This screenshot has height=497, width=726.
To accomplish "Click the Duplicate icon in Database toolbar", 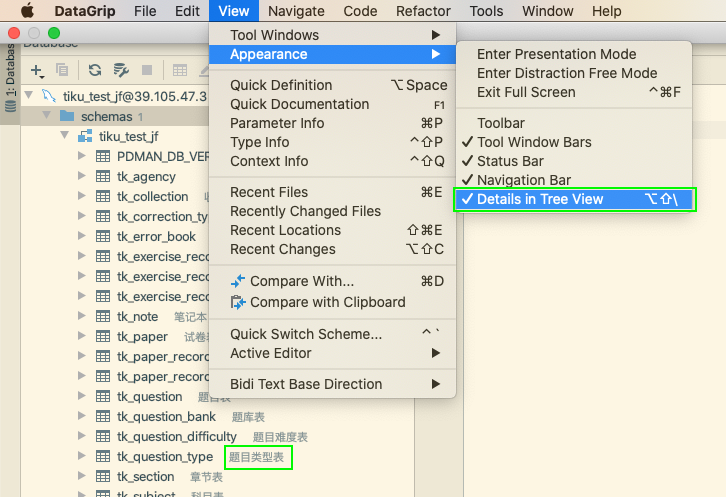I will tap(63, 70).
